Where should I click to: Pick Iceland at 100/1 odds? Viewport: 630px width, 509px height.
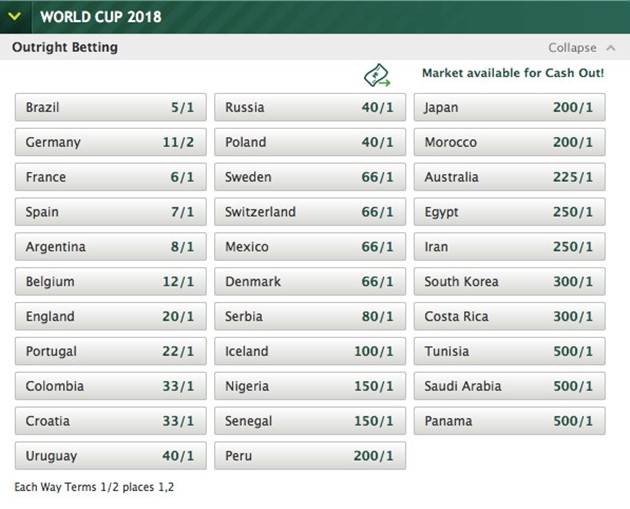310,351
